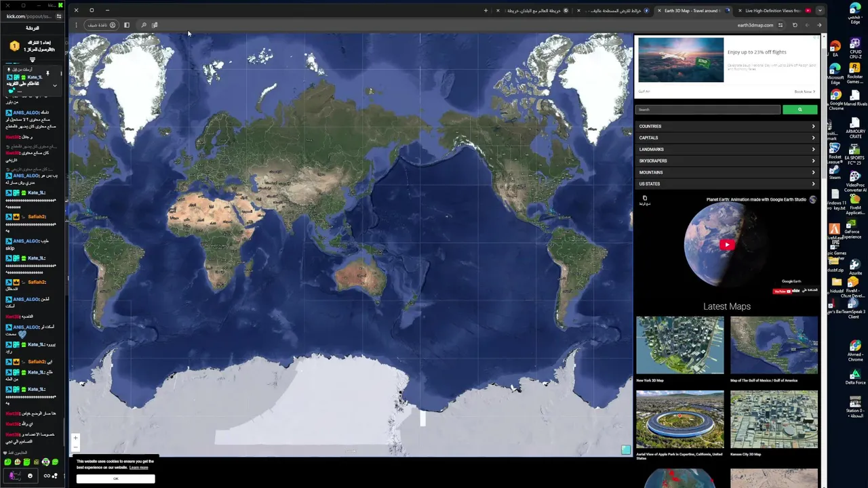
Task: Switch to Live High-Definition Views tab
Action: 773,11
